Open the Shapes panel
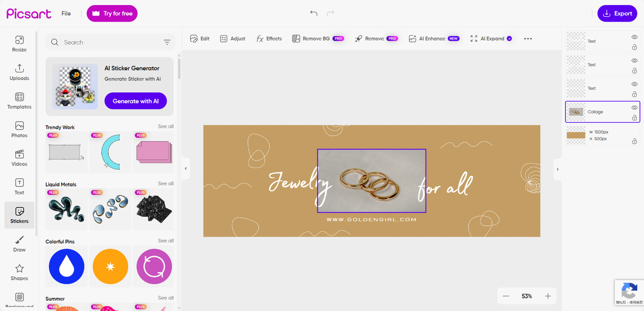 19,273
